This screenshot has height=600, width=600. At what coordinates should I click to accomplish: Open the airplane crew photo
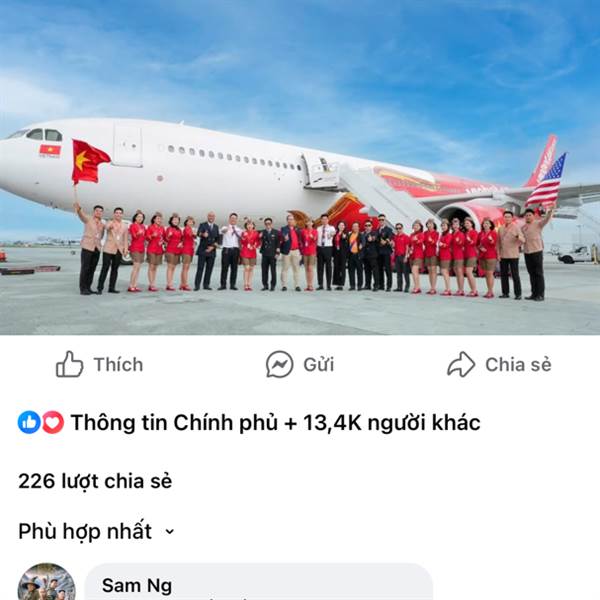[300, 167]
